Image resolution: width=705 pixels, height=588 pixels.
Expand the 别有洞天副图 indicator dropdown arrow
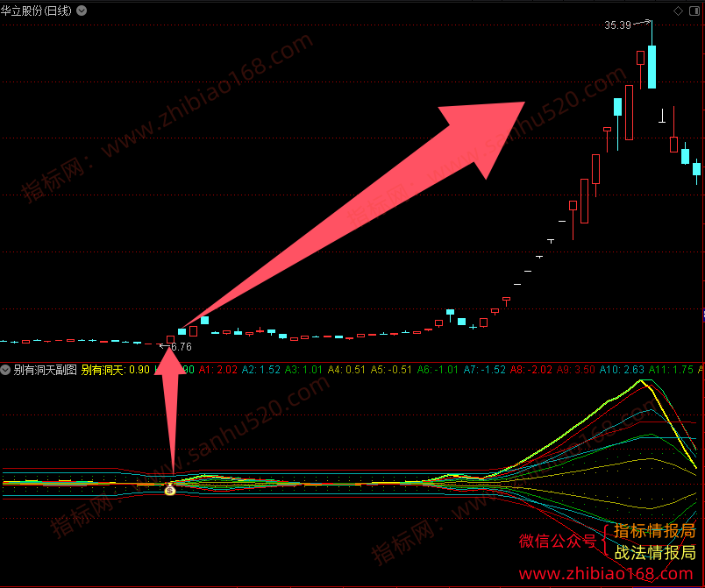(5, 370)
